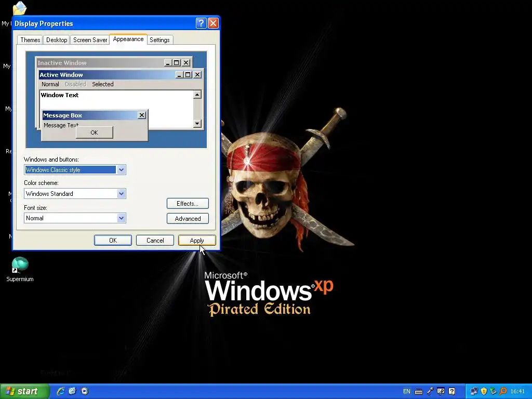Click the preview Message Box close X
This screenshot has width=532, height=399.
tap(142, 115)
